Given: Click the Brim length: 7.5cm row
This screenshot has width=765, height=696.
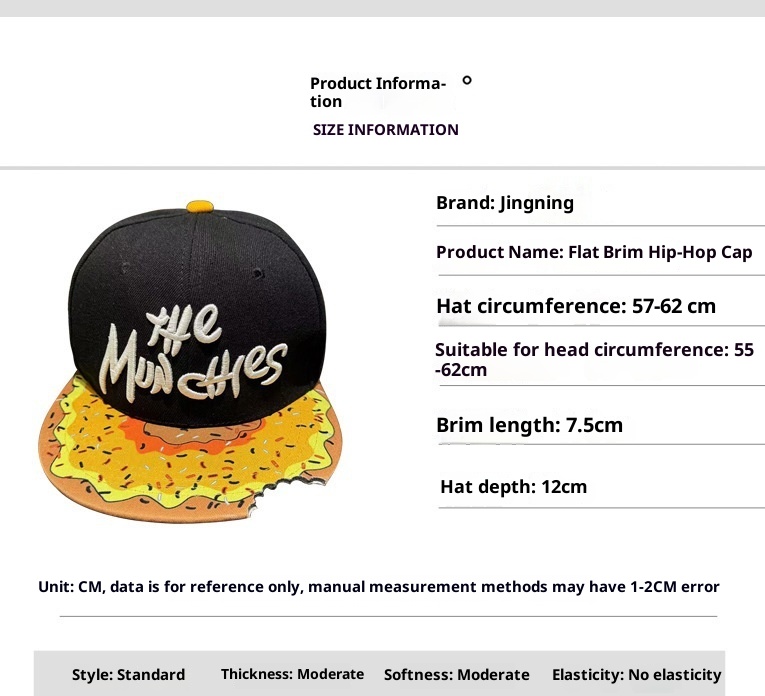Looking at the screenshot, I should [x=529, y=425].
